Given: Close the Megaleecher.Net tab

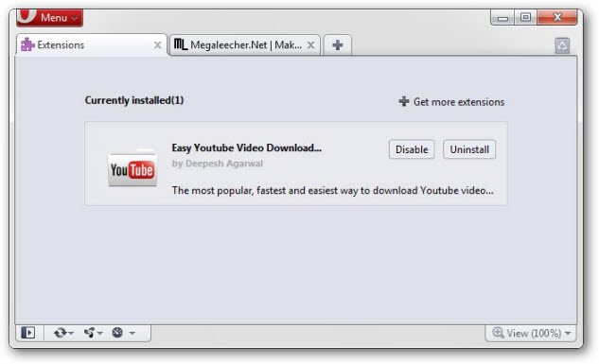Looking at the screenshot, I should 311,45.
